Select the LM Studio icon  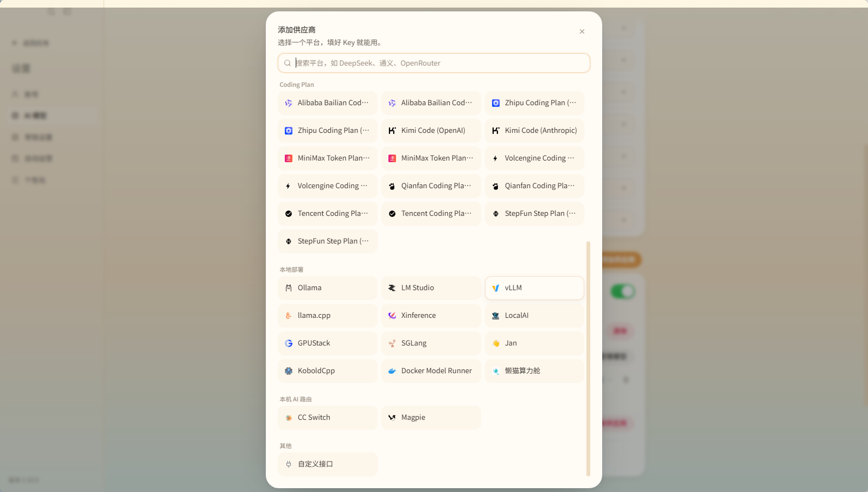coord(392,288)
